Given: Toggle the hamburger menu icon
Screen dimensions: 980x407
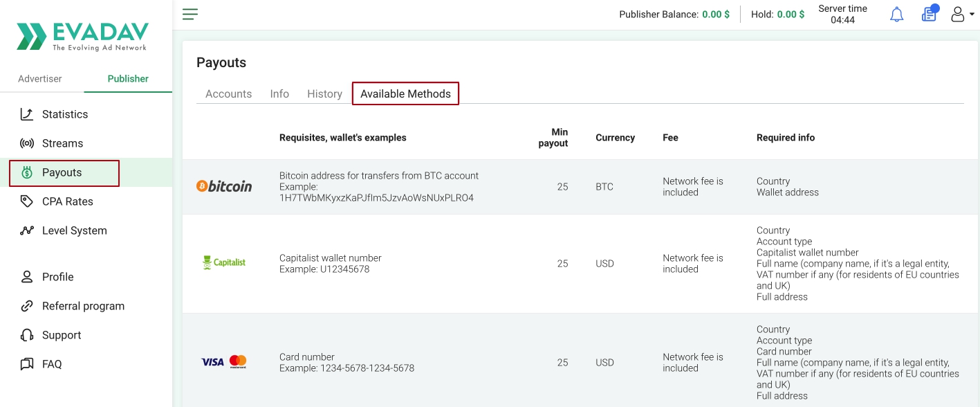Looking at the screenshot, I should coord(190,14).
